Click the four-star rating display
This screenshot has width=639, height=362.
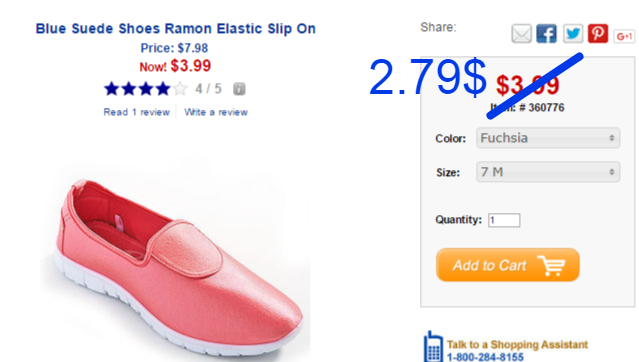(x=145, y=88)
